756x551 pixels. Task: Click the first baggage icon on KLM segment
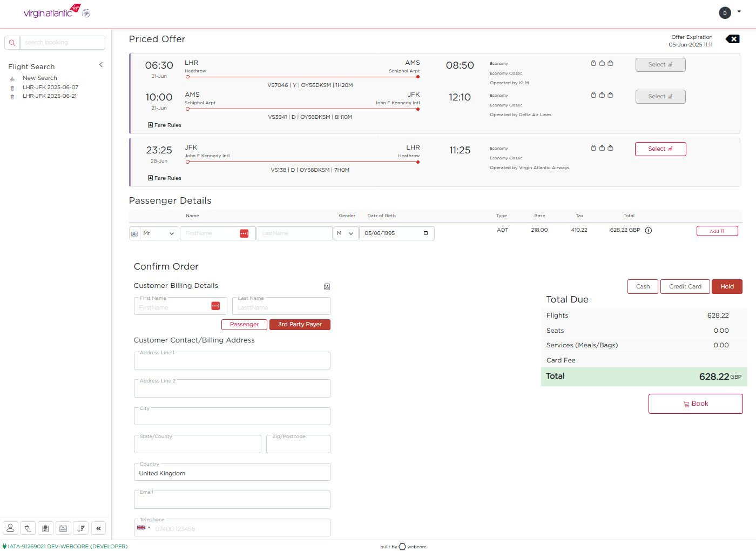click(593, 63)
